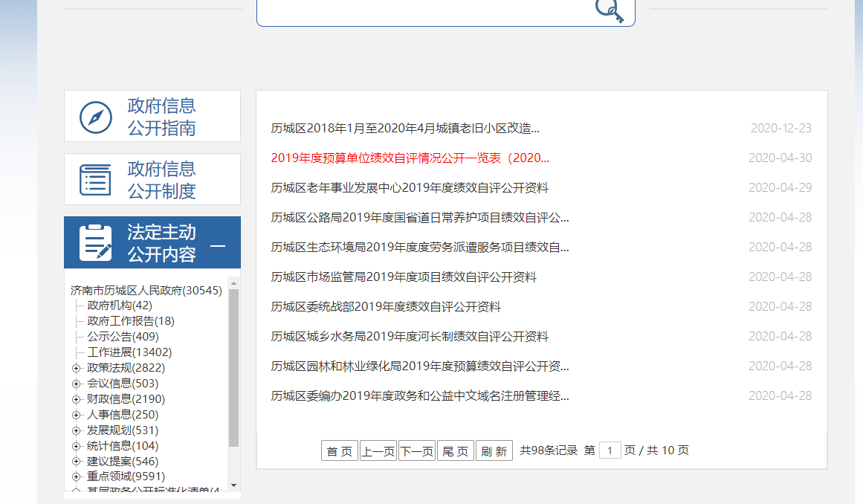Click the 上一页 pagination button
863x504 pixels.
pos(378,450)
